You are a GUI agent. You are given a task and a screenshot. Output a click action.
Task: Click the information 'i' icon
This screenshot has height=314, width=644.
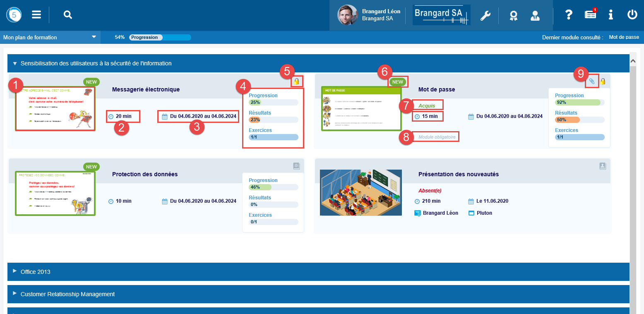(611, 15)
